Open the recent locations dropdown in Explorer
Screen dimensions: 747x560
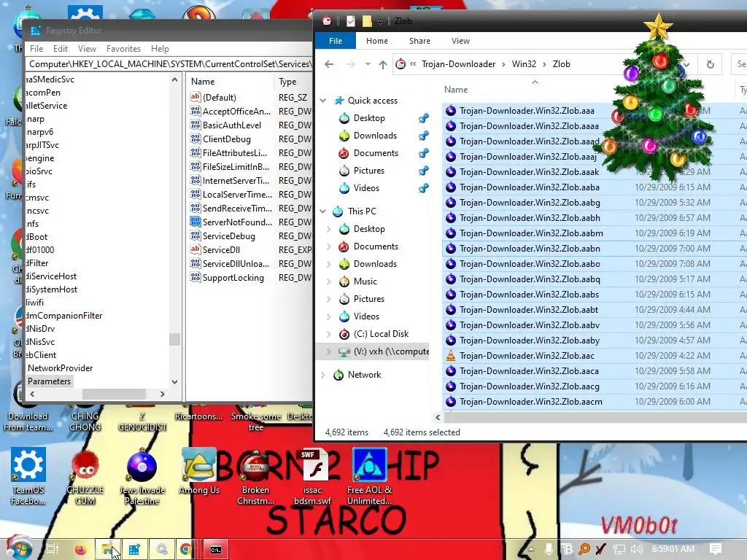click(x=368, y=64)
